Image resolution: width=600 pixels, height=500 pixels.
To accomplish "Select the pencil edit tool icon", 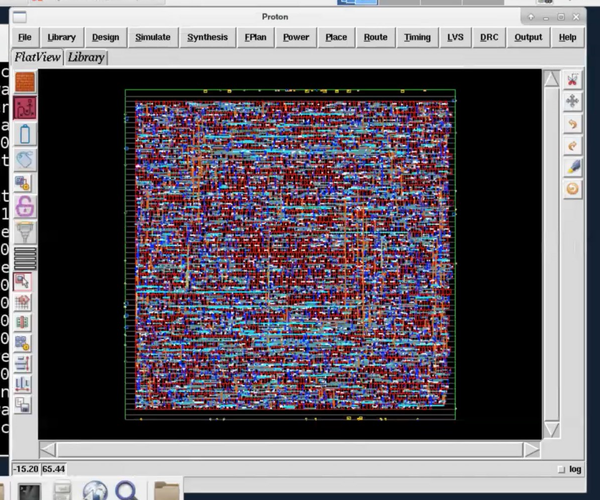I will point(573,167).
